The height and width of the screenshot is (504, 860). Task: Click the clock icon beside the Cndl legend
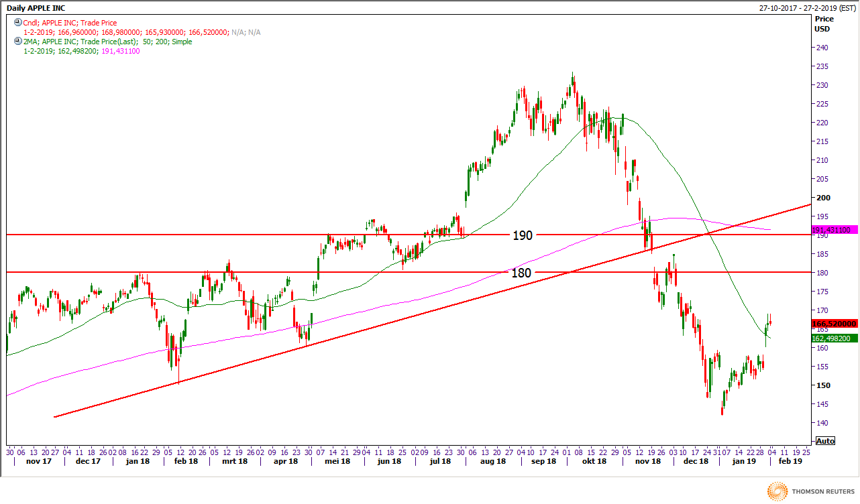pyautogui.click(x=17, y=23)
